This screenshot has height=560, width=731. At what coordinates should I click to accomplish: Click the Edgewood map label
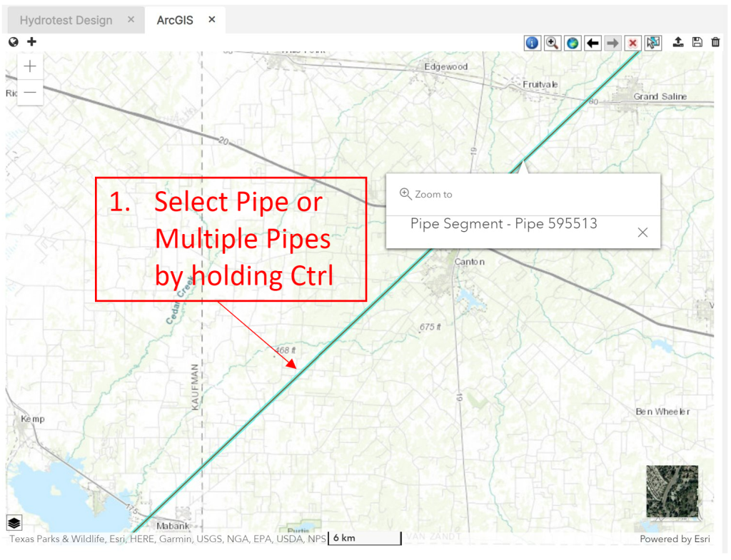(x=445, y=66)
